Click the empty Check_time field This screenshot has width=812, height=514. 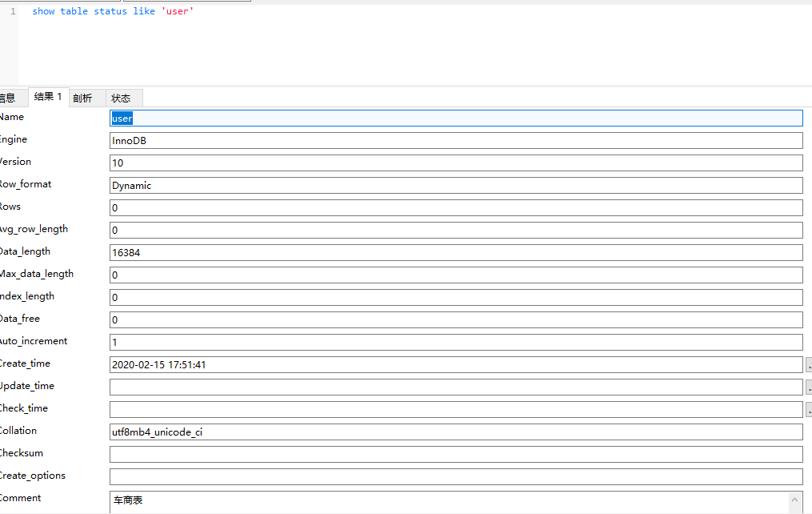[x=456, y=409]
